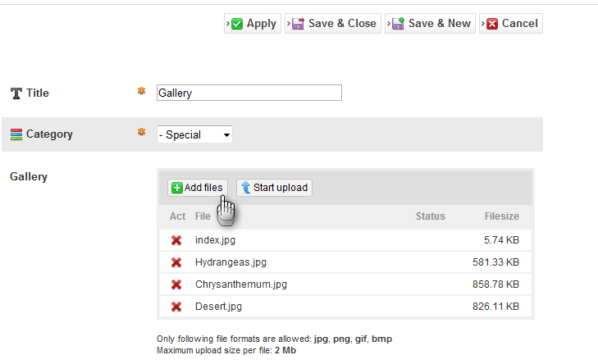Screen dimensions: 598x364
Task: Click the Chrysanthemum.jpg file name
Action: [241, 284]
